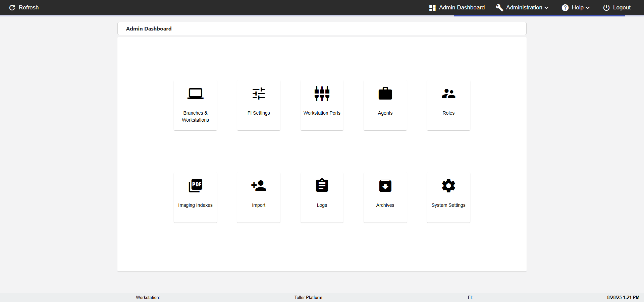Click the 8/28/25 1:21 PM timestamp
Image resolution: width=644 pixels, height=302 pixels.
click(623, 297)
